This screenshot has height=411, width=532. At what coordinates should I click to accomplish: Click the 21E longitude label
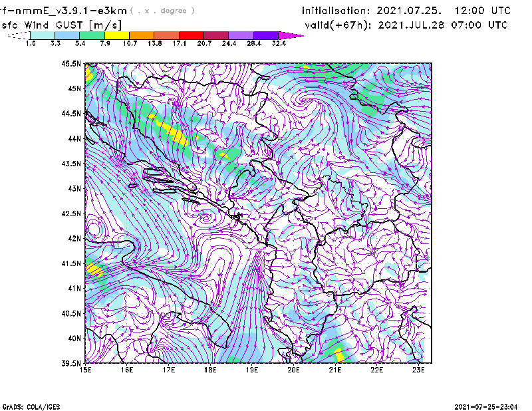[335, 370]
